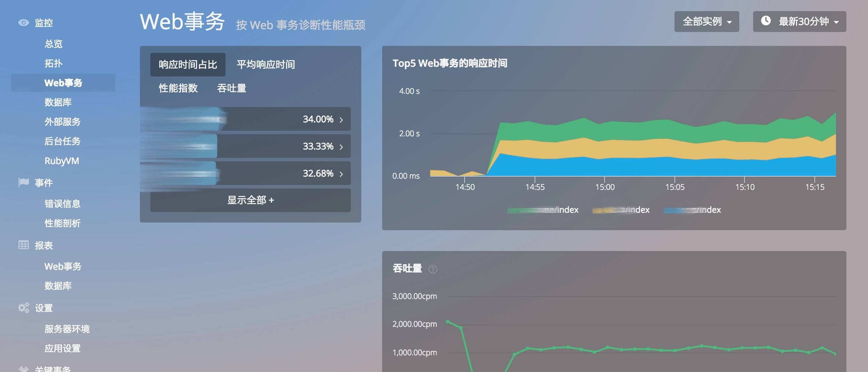Click the Top5 Web事务的响应时间 chart title
The image size is (868, 372).
point(450,63)
